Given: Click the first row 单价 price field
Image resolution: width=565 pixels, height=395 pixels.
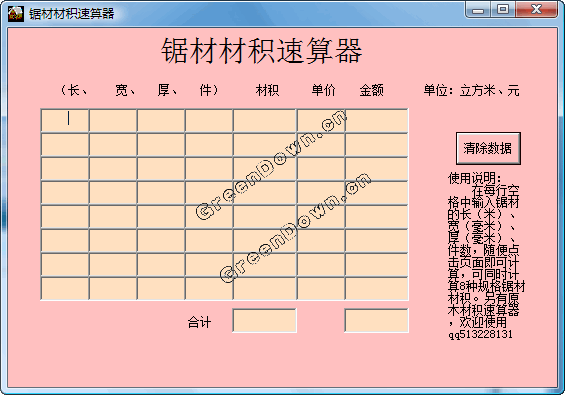Looking at the screenshot, I should [321, 120].
